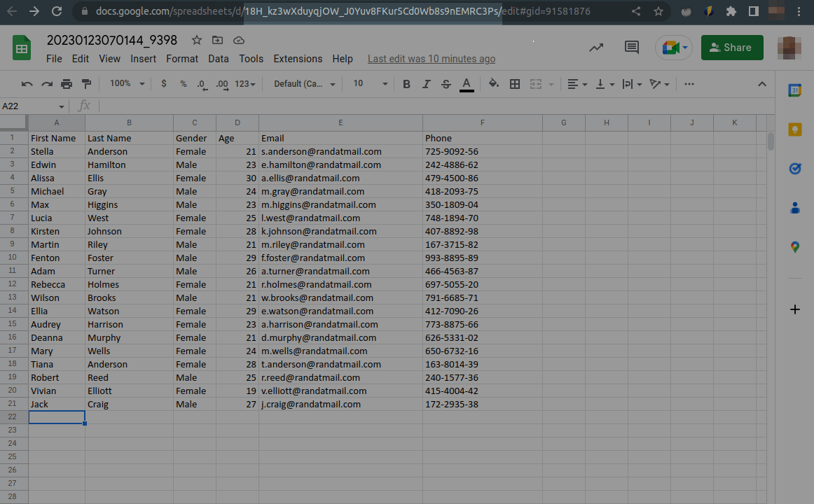Click the Print icon
This screenshot has height=504, width=814.
click(x=67, y=84)
